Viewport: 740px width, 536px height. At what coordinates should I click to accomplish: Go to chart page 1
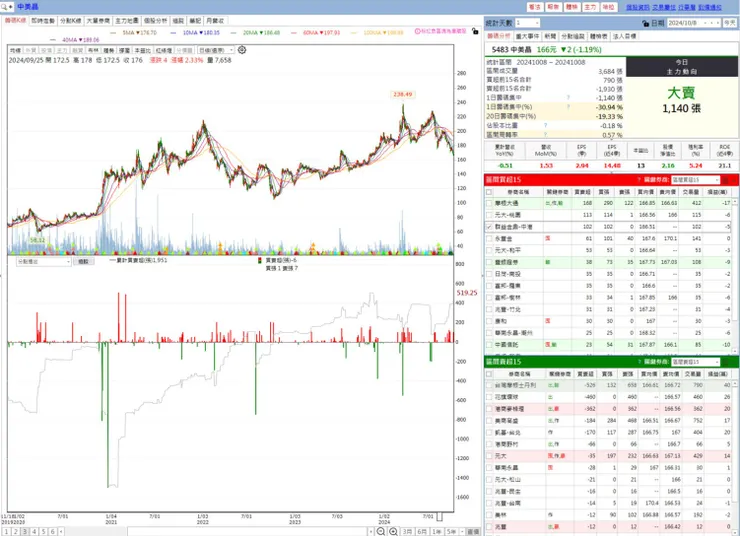tap(7, 532)
